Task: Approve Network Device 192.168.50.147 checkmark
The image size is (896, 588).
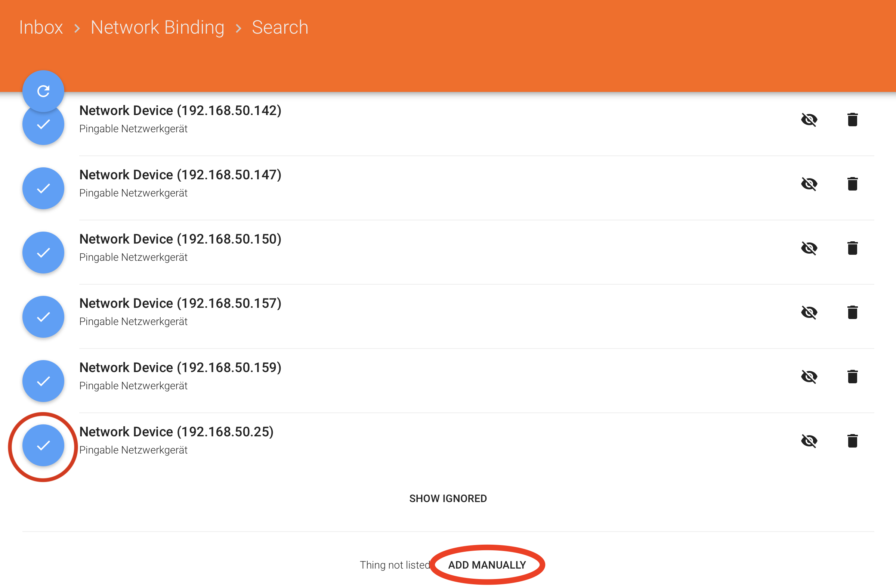Action: [43, 188]
